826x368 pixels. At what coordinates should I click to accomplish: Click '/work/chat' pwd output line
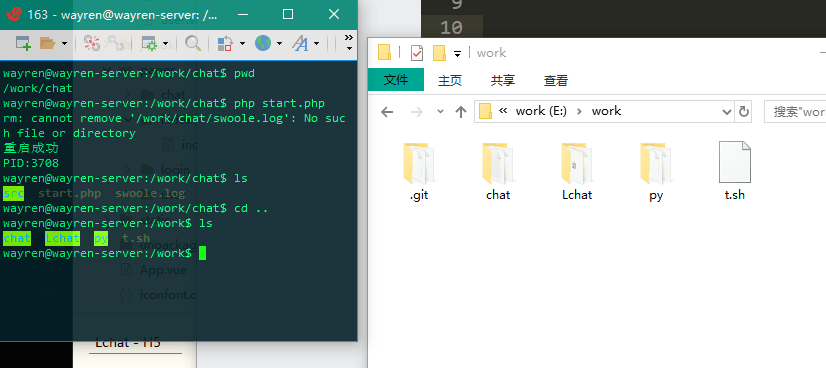pyautogui.click(x=37, y=88)
